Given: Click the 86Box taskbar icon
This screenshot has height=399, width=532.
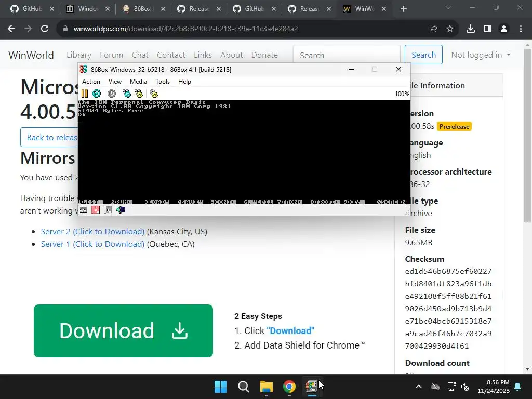Looking at the screenshot, I should [312, 387].
